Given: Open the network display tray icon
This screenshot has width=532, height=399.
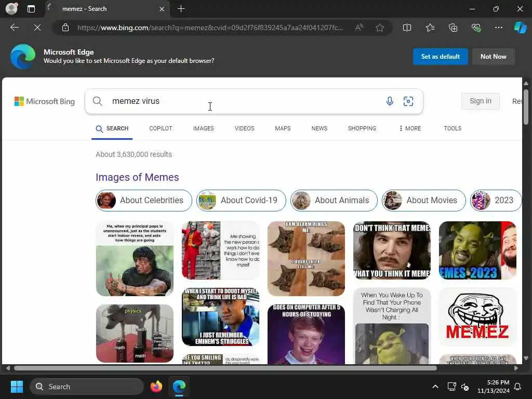Looking at the screenshot, I should [451, 387].
